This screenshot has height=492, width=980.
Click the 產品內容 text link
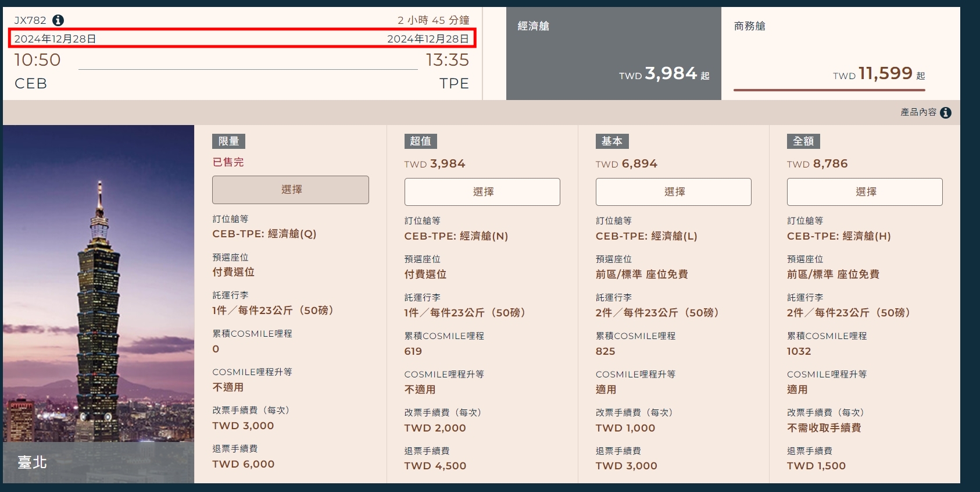click(918, 112)
